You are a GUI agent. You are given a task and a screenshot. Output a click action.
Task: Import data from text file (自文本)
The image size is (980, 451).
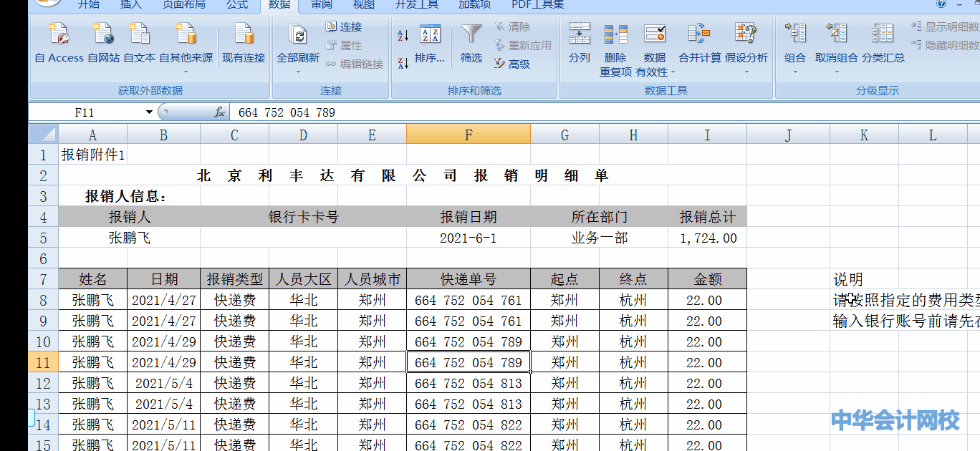(139, 43)
